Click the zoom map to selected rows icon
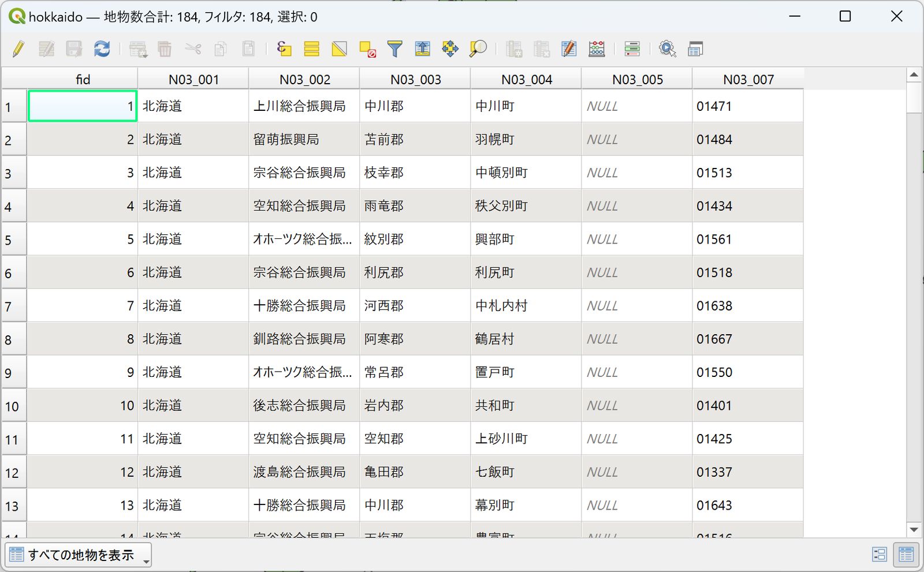Screen dimensions: 924x572 tap(478, 49)
